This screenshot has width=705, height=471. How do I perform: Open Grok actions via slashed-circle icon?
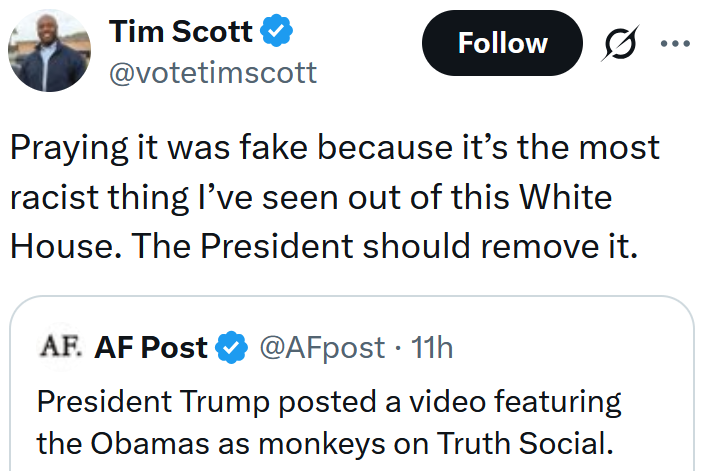[620, 43]
